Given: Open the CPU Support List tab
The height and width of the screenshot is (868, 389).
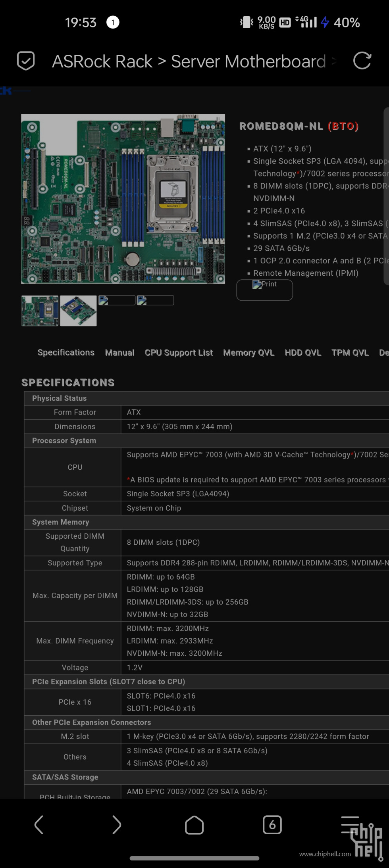Looking at the screenshot, I should point(179,352).
